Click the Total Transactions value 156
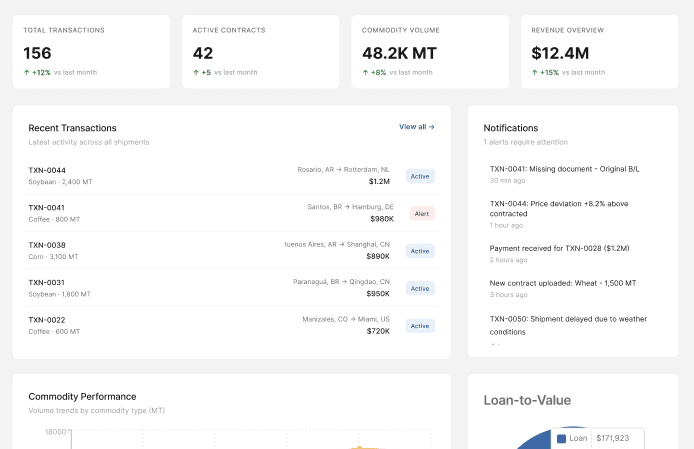694x449 pixels. pos(37,53)
